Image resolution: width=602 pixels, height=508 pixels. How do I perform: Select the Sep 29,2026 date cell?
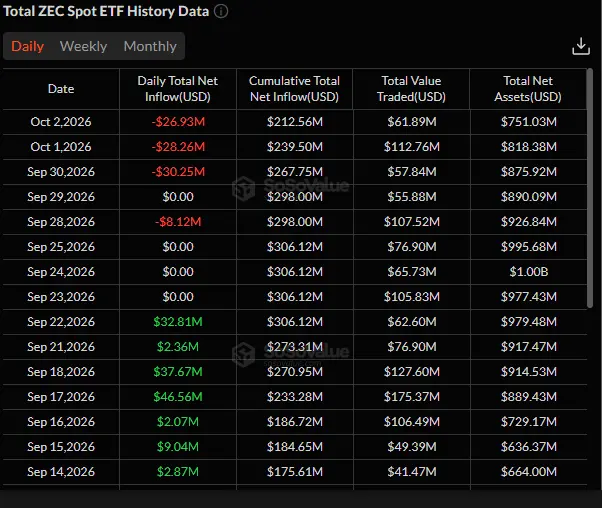click(x=61, y=197)
